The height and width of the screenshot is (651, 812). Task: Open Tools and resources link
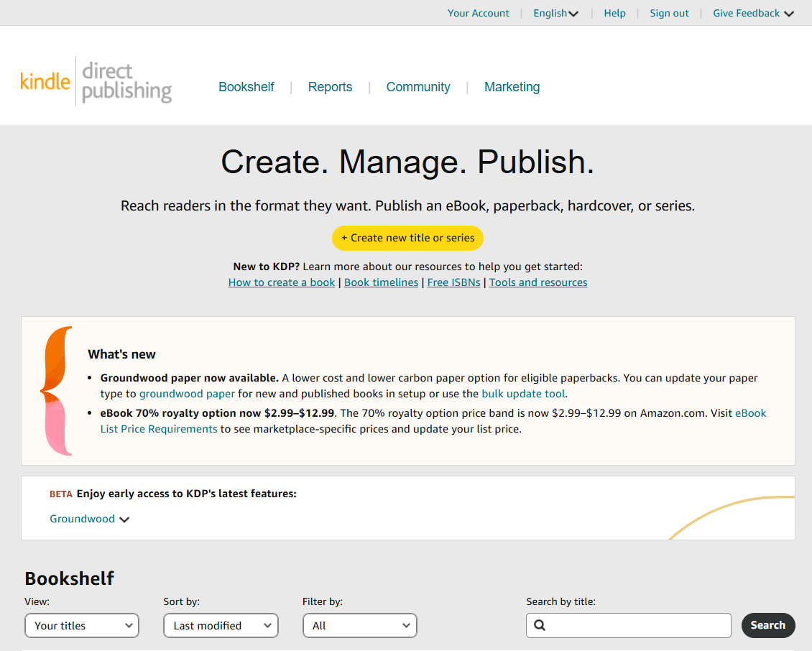[538, 282]
